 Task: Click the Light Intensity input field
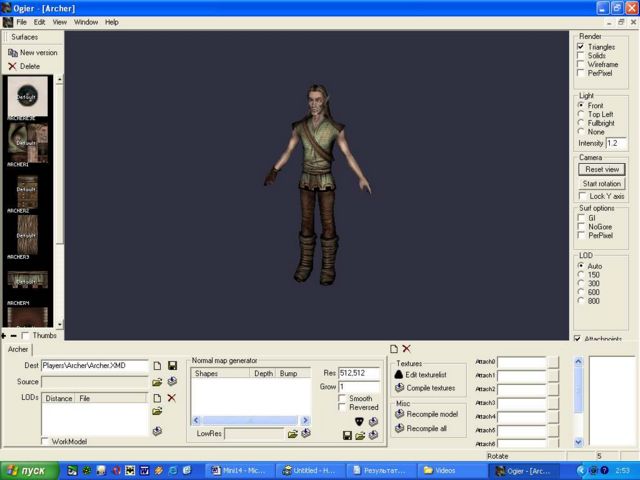pos(616,143)
